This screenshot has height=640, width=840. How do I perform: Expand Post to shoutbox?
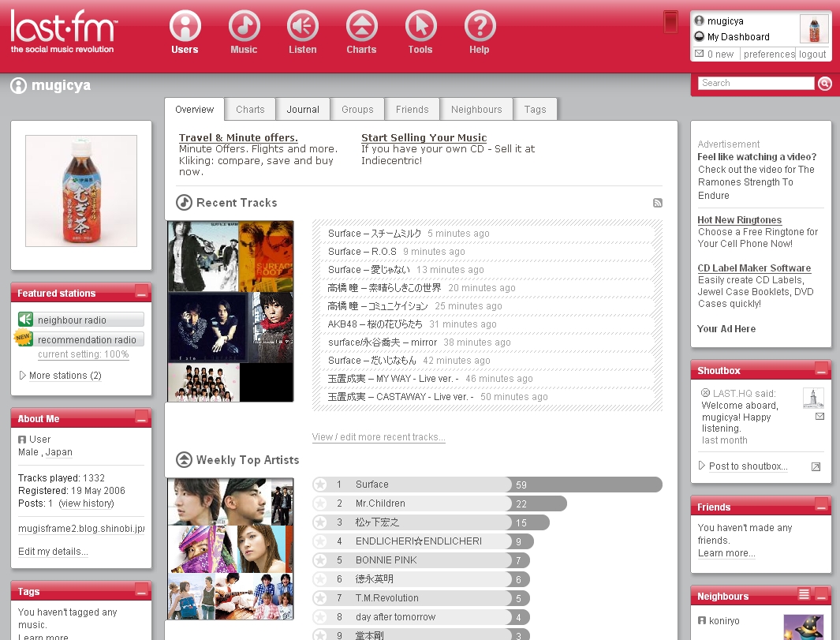(743, 466)
